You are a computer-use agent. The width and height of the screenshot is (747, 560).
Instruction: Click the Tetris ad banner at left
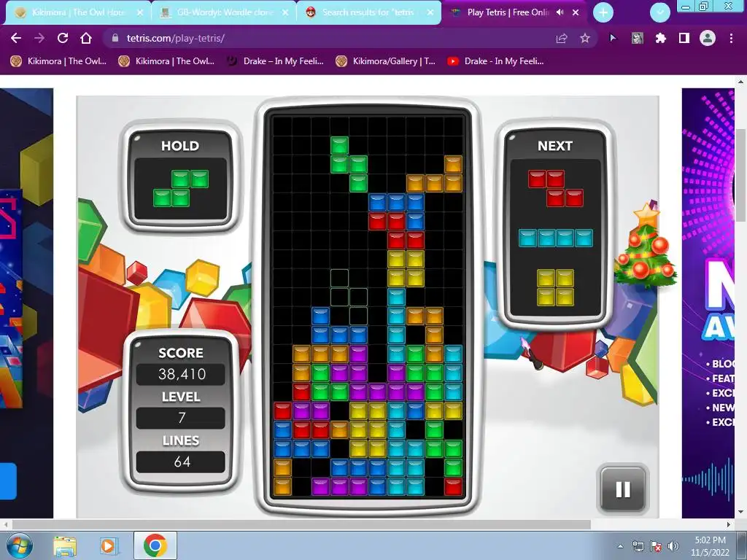pos(26,303)
